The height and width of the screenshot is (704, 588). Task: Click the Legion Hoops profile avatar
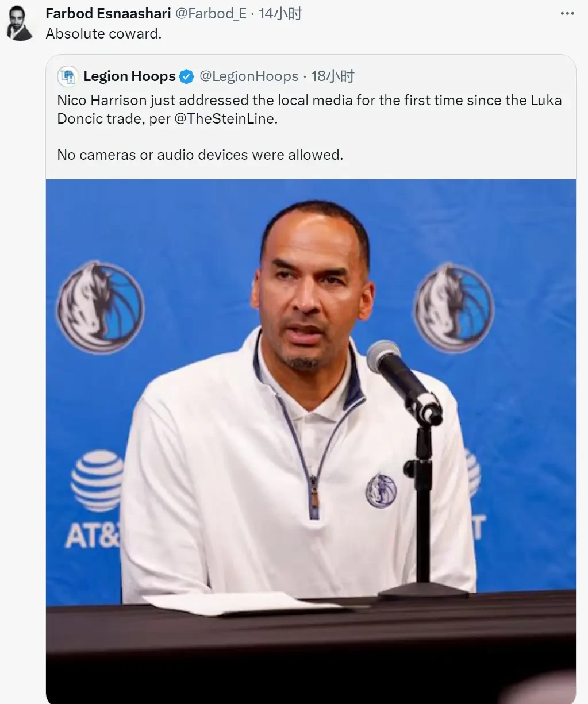[x=68, y=76]
